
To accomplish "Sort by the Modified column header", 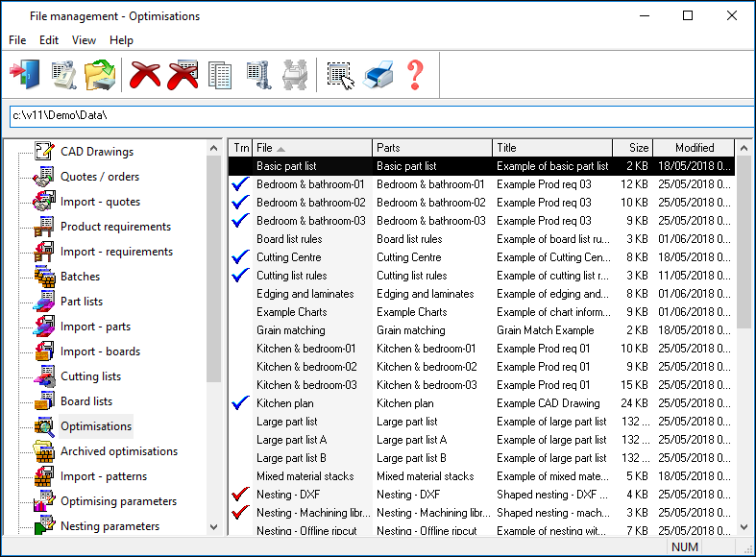I will click(x=694, y=148).
